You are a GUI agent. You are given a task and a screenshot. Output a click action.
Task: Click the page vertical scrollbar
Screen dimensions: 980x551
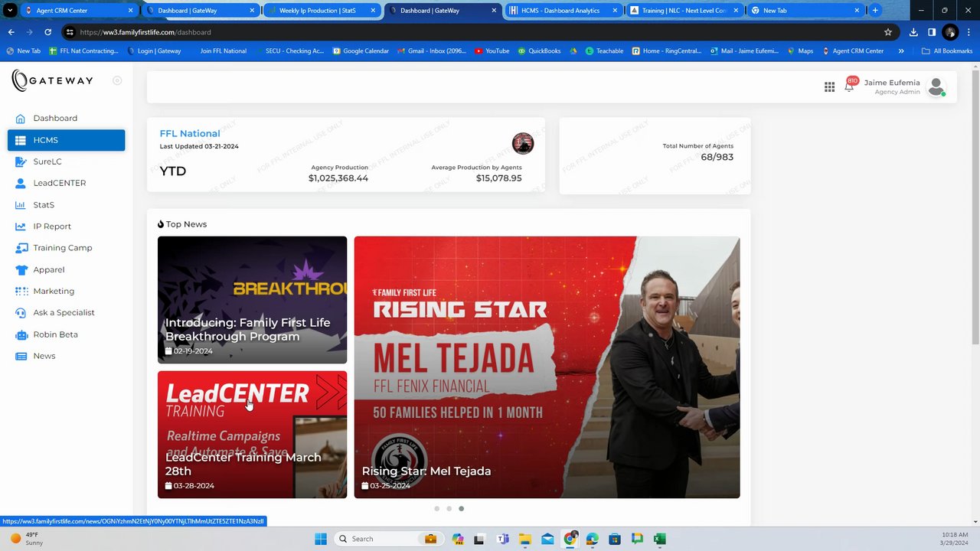tap(975, 207)
